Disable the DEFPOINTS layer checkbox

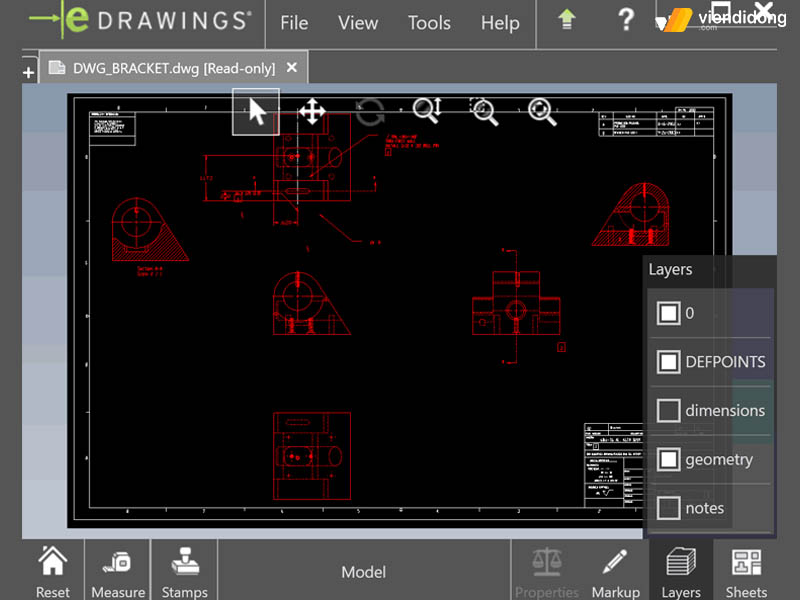click(668, 362)
